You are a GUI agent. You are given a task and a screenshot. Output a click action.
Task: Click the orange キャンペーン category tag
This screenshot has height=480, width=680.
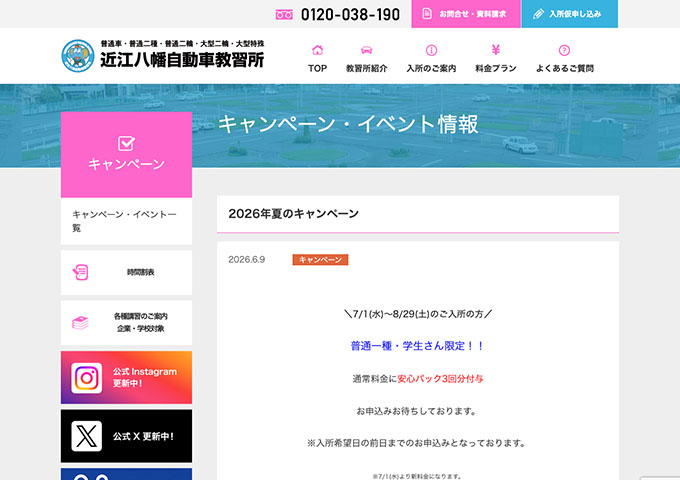coord(320,260)
